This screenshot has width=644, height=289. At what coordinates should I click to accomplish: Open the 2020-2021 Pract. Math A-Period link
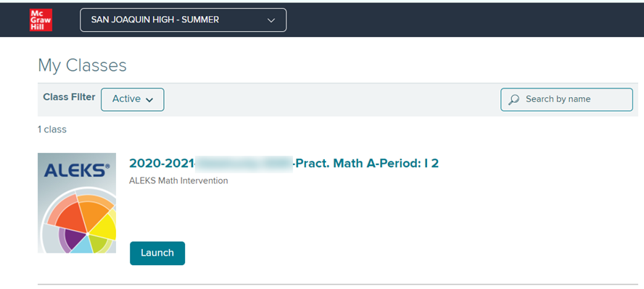(284, 164)
